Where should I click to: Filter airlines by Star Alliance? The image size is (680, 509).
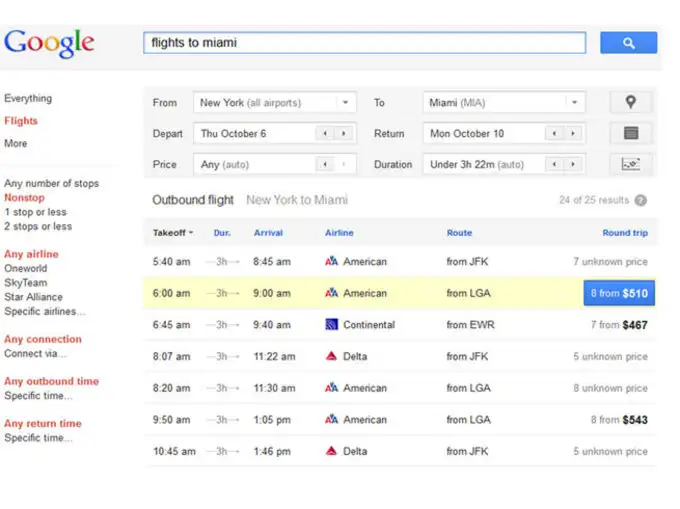pos(33,297)
